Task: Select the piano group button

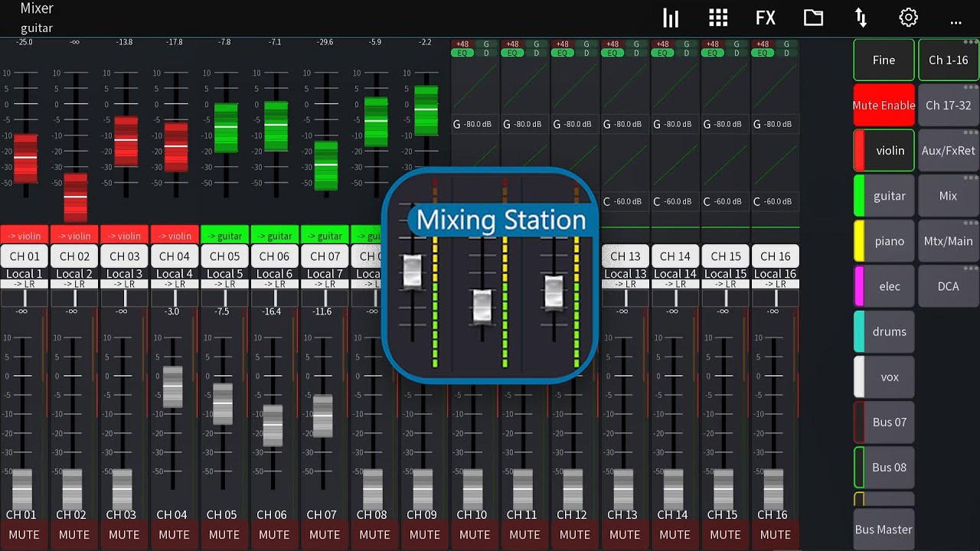Action: pyautogui.click(x=884, y=241)
